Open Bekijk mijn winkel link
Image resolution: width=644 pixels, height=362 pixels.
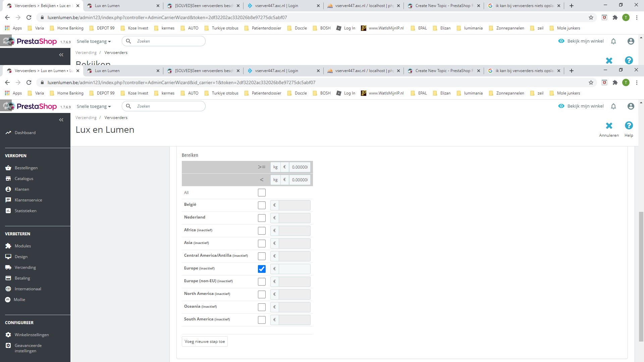pyautogui.click(x=585, y=106)
